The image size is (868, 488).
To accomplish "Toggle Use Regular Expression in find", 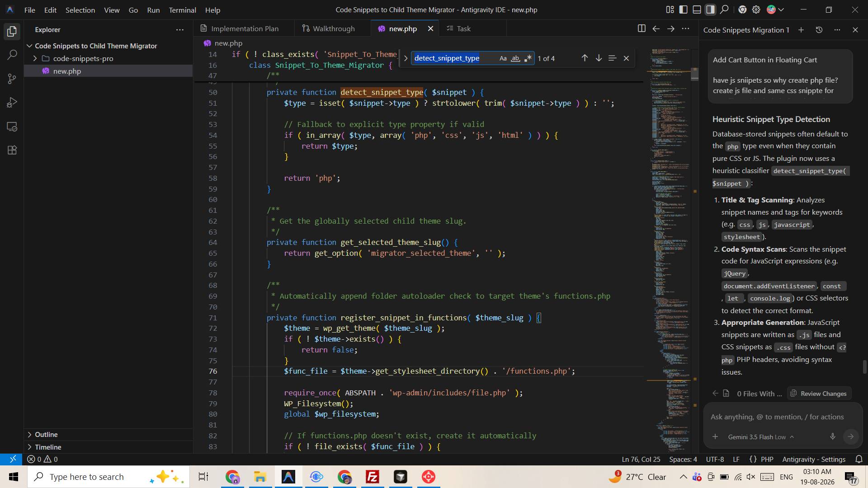I will coord(528,58).
